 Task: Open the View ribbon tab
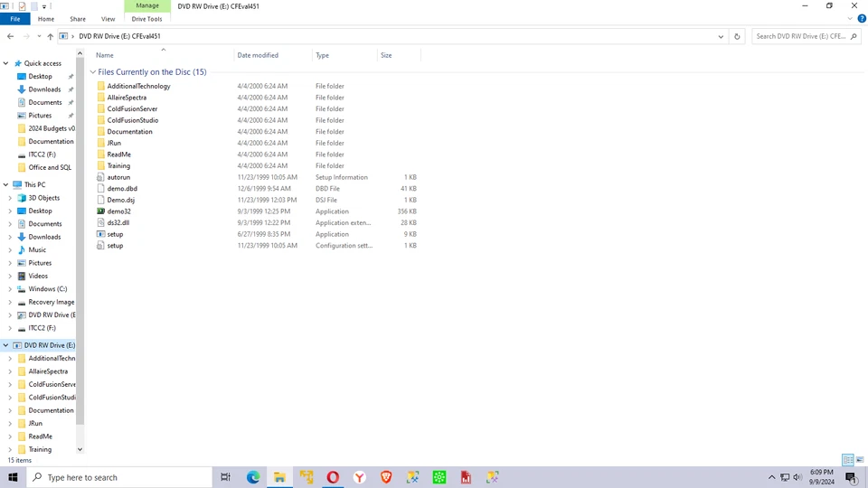[x=108, y=19]
